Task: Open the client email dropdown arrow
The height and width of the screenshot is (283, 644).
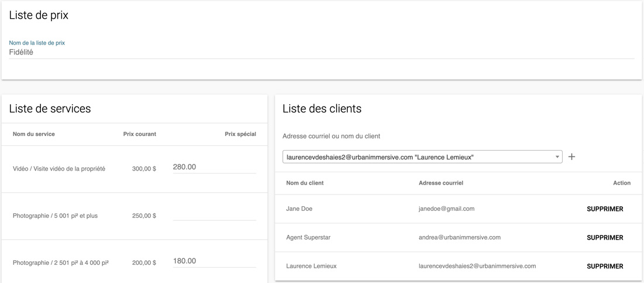Action: pos(557,156)
